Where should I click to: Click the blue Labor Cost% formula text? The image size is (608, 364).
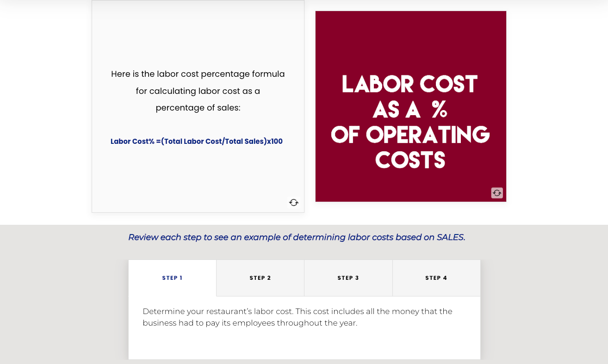(x=197, y=141)
